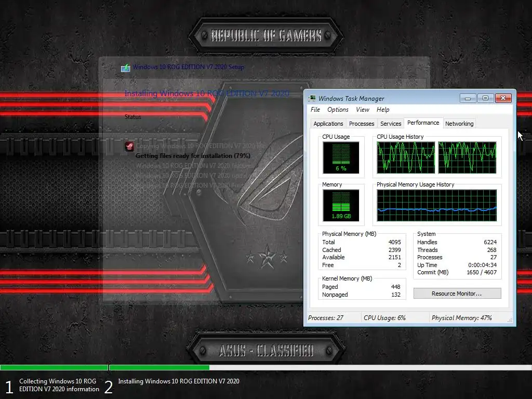Click the Memory 1.89 GB meter
532x399 pixels.
click(x=341, y=206)
